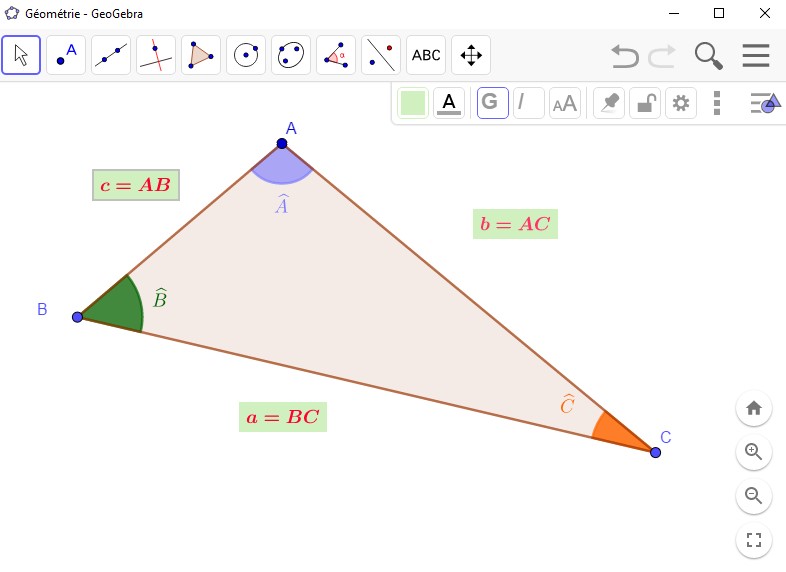Select the Point tool
The height and width of the screenshot is (572, 786).
(x=66, y=55)
